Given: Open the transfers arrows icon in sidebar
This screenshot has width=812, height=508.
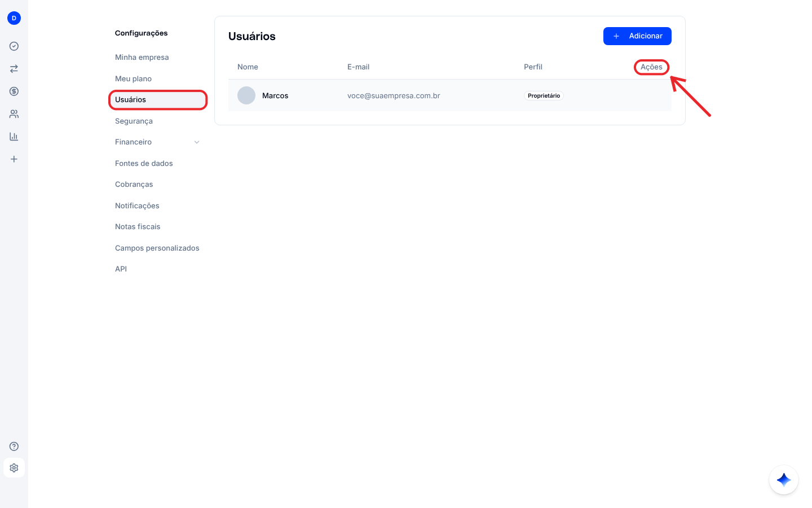Looking at the screenshot, I should point(14,69).
